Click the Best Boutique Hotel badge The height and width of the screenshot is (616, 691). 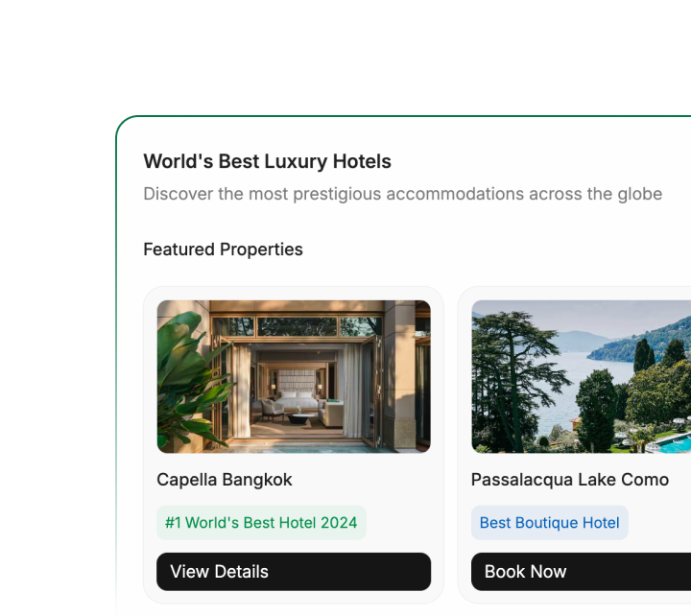tap(550, 523)
